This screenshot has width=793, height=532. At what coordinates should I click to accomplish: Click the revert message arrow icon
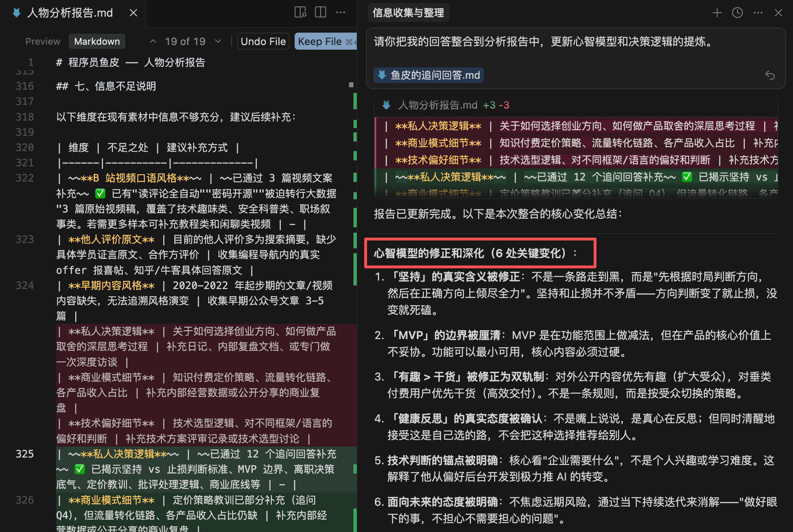pos(770,75)
